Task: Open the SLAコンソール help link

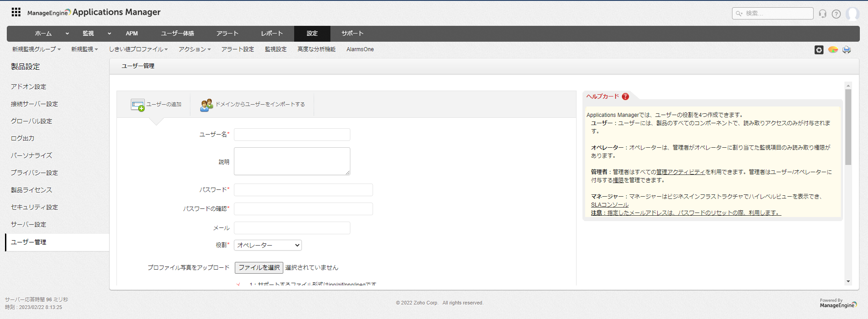Action: tap(610, 205)
